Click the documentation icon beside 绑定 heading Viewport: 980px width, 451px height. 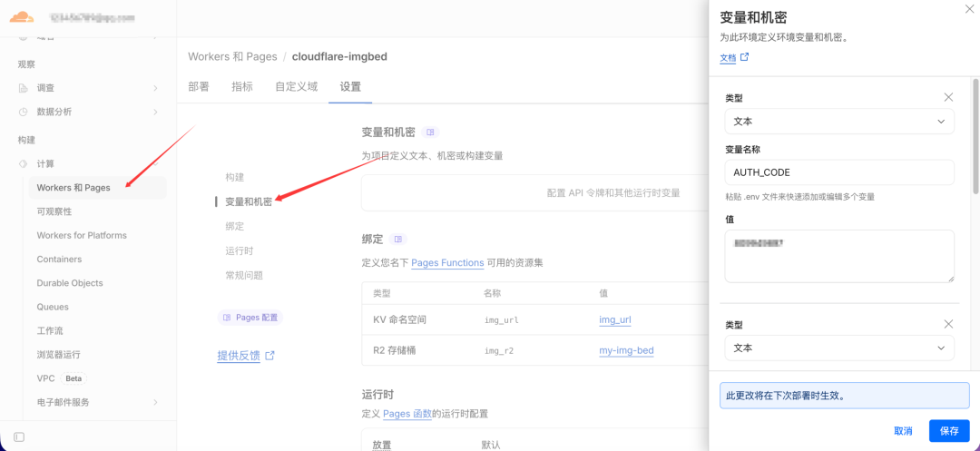[398, 240]
